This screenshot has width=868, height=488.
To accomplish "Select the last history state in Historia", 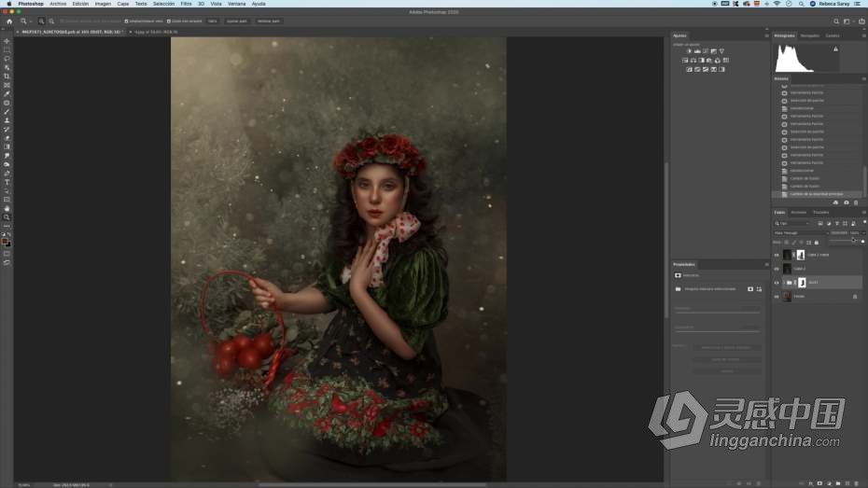I will coord(817,194).
